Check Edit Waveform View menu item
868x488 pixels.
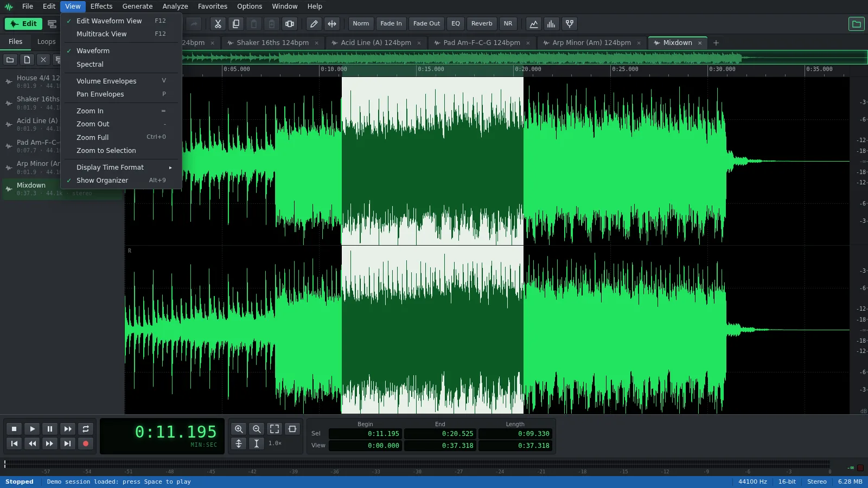[120, 21]
